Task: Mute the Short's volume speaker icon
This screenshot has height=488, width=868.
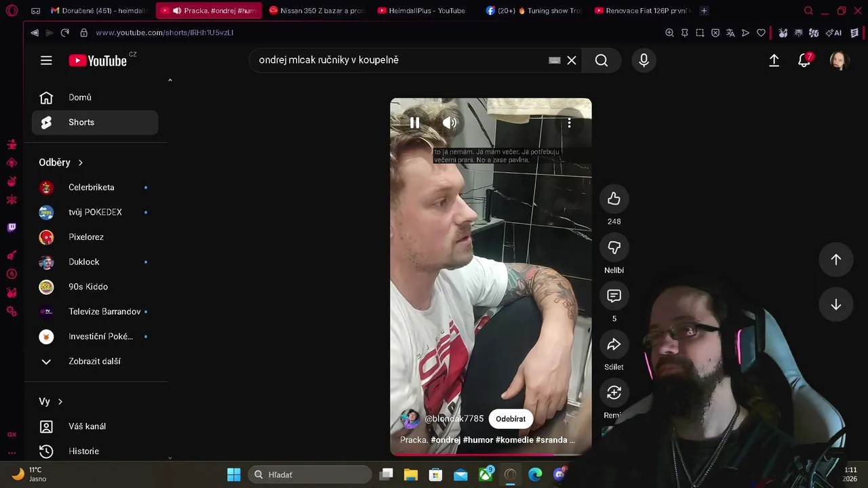Action: pos(450,123)
